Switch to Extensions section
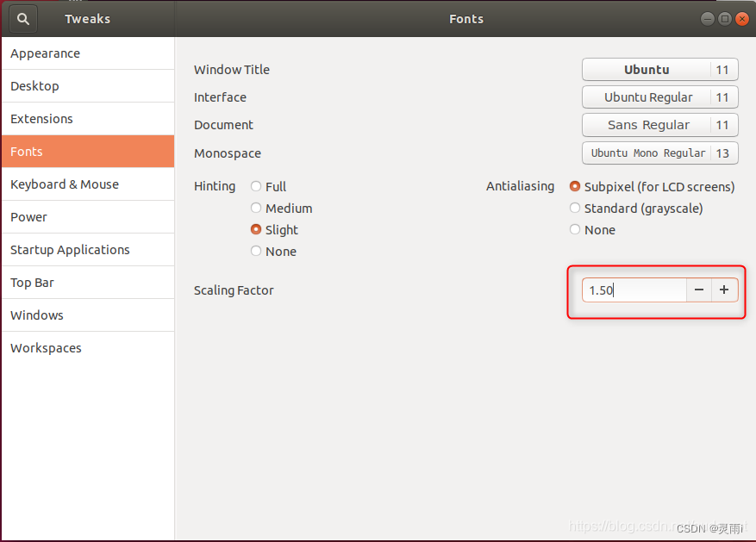 [88, 119]
